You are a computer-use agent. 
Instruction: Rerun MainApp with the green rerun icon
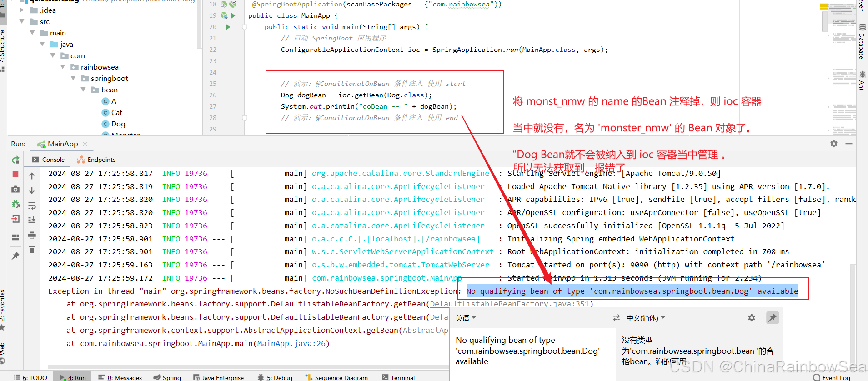point(15,160)
